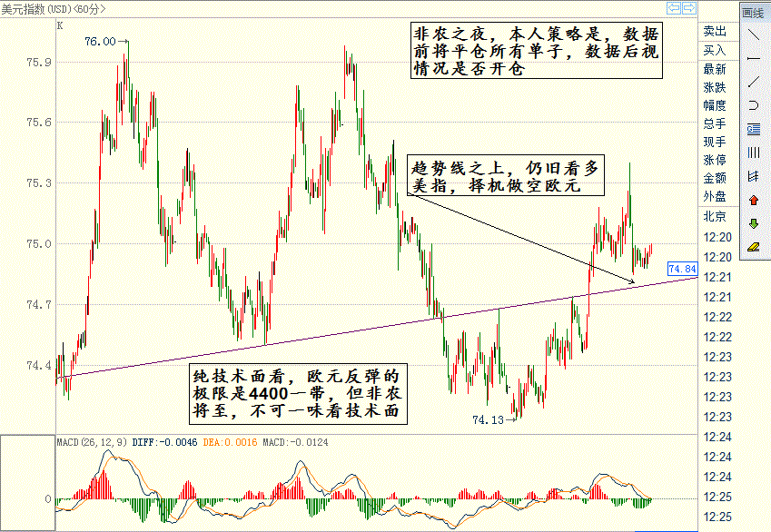Click the 74.13 low price marker
This screenshot has height=532, width=771.
coord(489,420)
